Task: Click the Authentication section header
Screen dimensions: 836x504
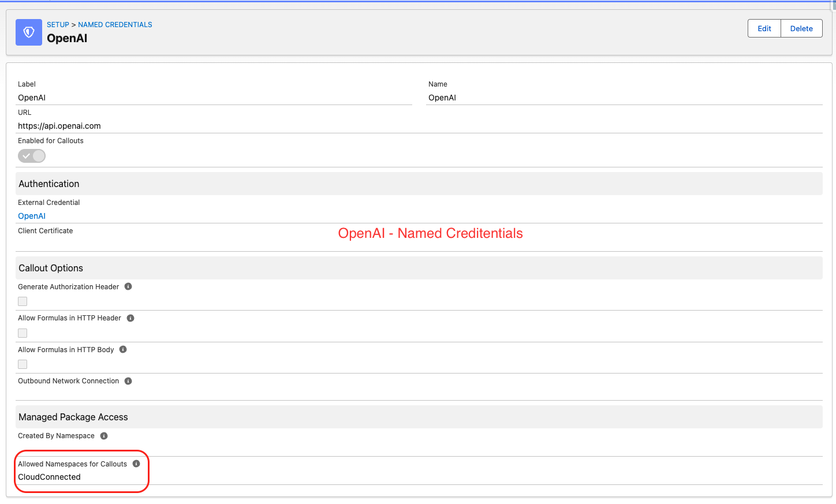Action: 419,184
